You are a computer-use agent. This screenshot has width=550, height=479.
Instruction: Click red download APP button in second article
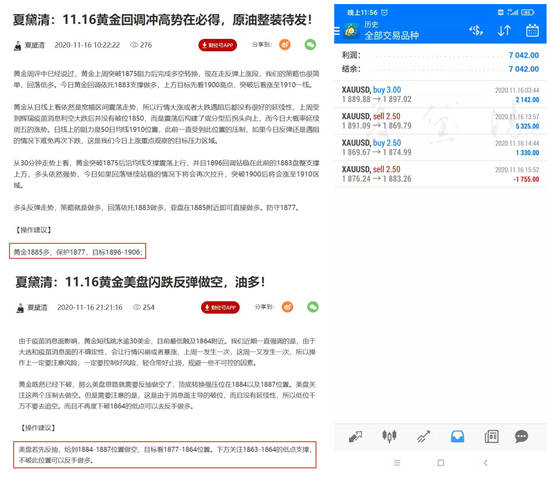coord(220,307)
